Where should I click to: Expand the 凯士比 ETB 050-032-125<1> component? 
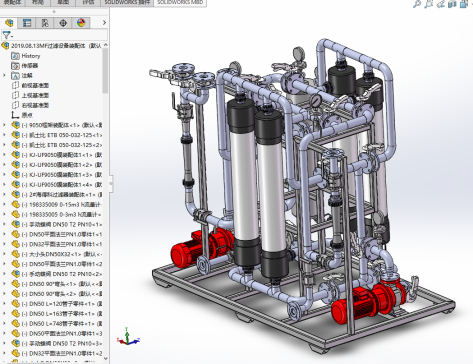(x=4, y=135)
